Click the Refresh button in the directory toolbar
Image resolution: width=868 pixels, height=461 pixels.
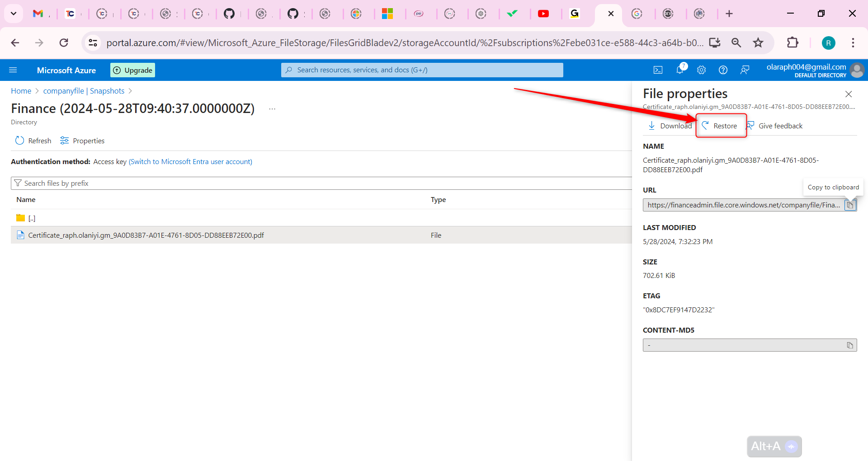click(33, 141)
